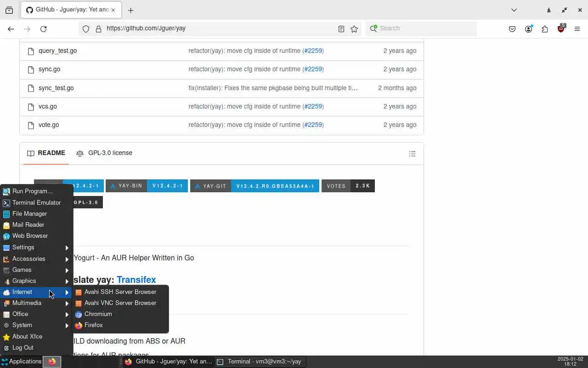Click the uBlock Origin shield icon

[561, 29]
